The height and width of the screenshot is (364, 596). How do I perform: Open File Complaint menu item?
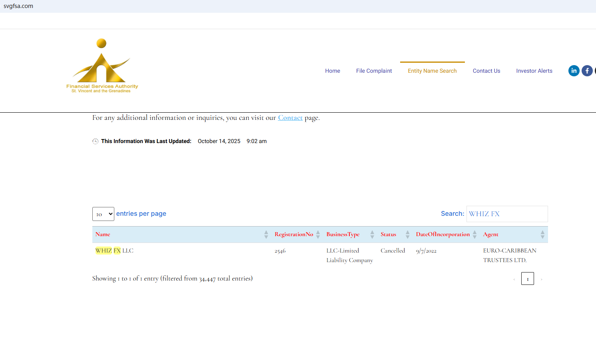click(374, 71)
